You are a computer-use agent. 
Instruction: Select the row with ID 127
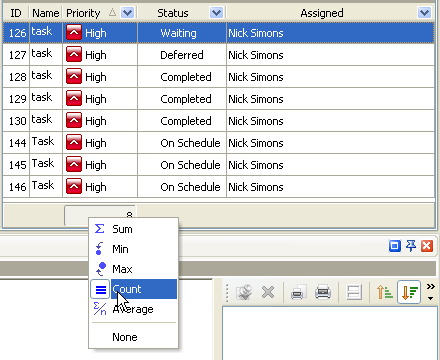218,55
